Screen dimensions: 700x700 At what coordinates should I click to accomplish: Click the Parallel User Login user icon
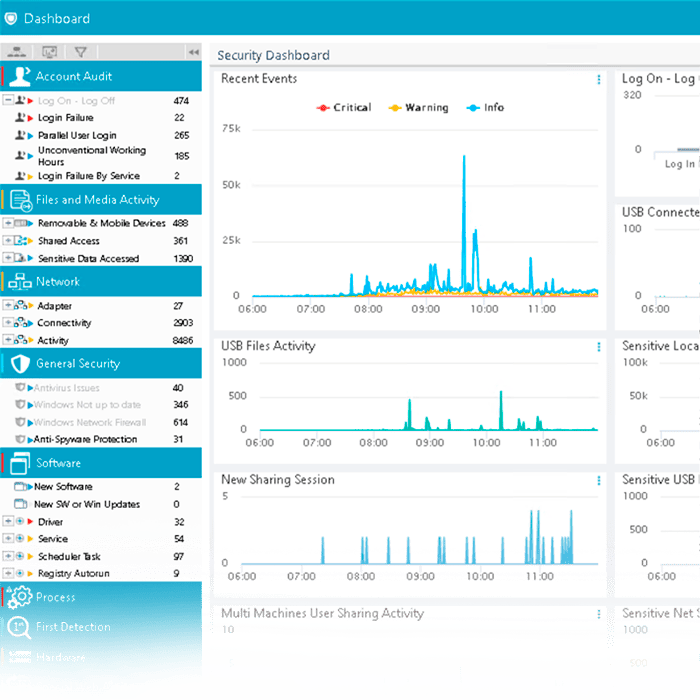point(20,135)
